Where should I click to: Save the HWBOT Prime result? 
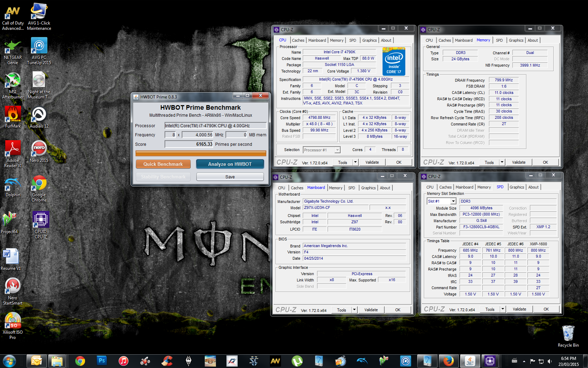pos(230,177)
